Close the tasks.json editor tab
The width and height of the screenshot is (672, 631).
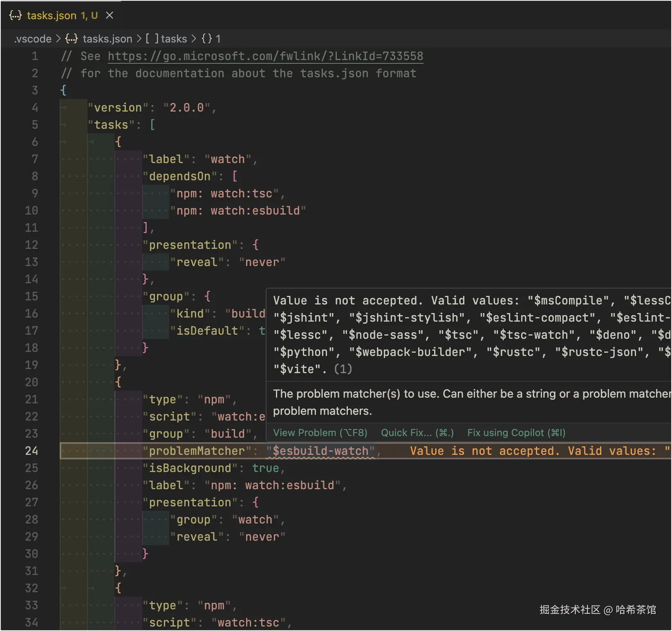110,16
